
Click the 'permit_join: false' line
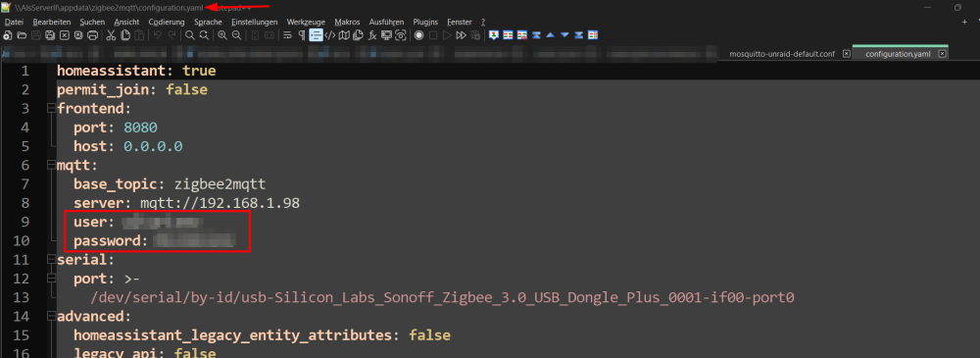tap(132, 90)
